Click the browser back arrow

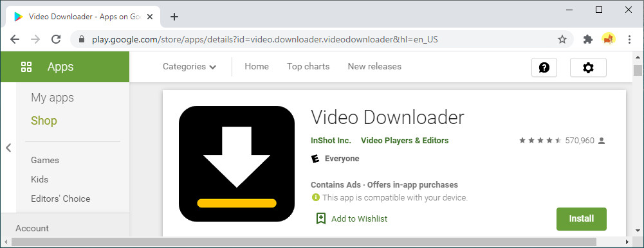click(14, 39)
